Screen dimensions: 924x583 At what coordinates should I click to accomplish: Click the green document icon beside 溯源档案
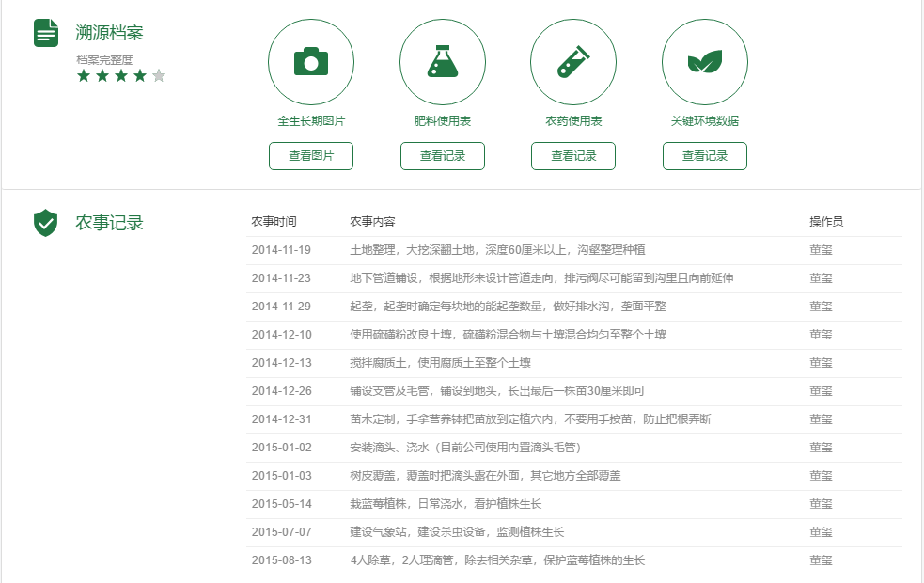coord(45,31)
